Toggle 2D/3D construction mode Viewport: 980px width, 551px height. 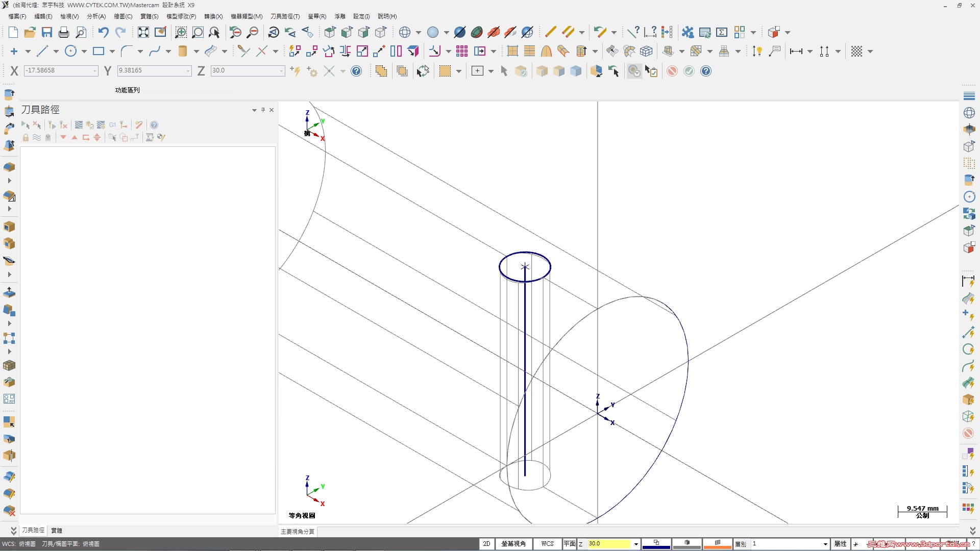pos(486,544)
